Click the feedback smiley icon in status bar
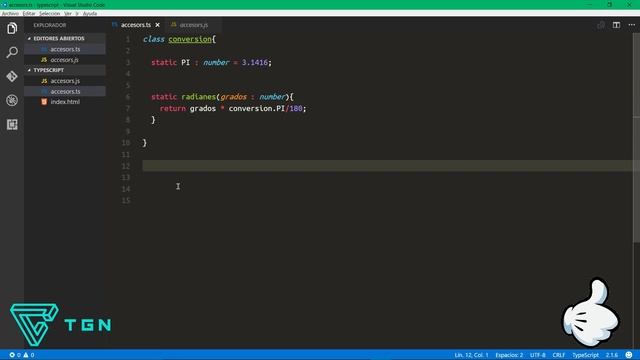 (629, 355)
